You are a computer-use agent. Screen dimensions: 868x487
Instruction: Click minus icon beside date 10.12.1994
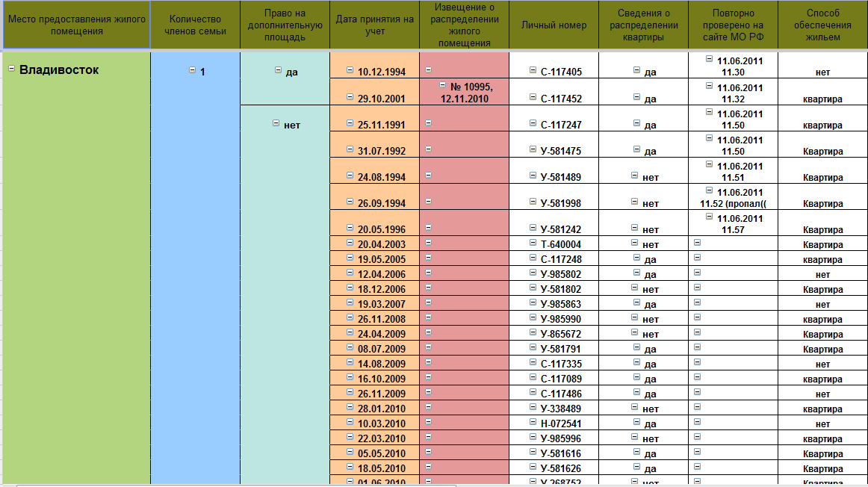[x=350, y=70]
